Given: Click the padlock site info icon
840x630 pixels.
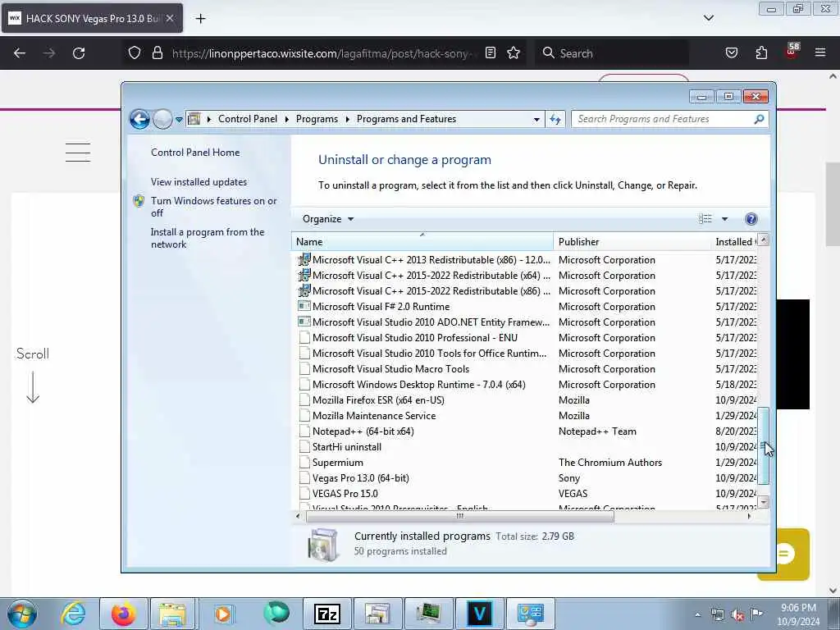Looking at the screenshot, I should (x=157, y=53).
